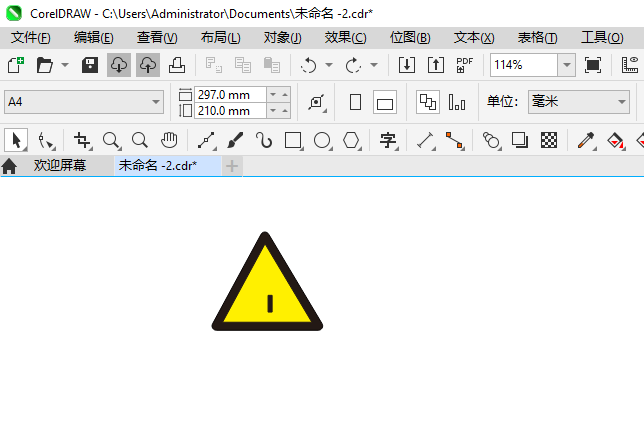Open the 效果(C) menu

click(345, 38)
